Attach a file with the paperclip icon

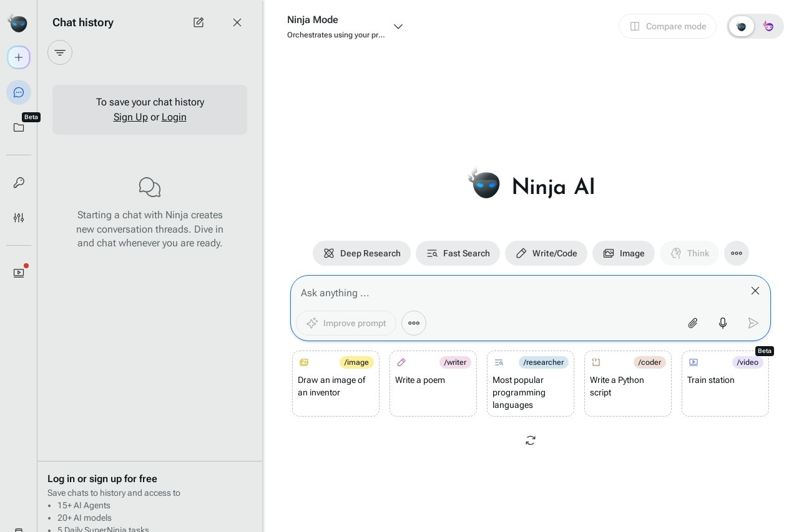tap(693, 323)
